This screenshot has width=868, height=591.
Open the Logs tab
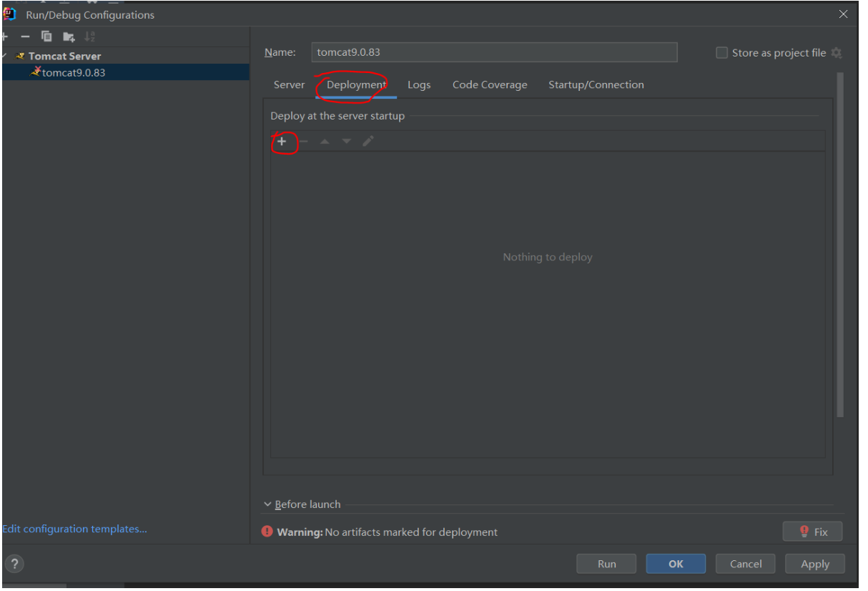click(419, 84)
